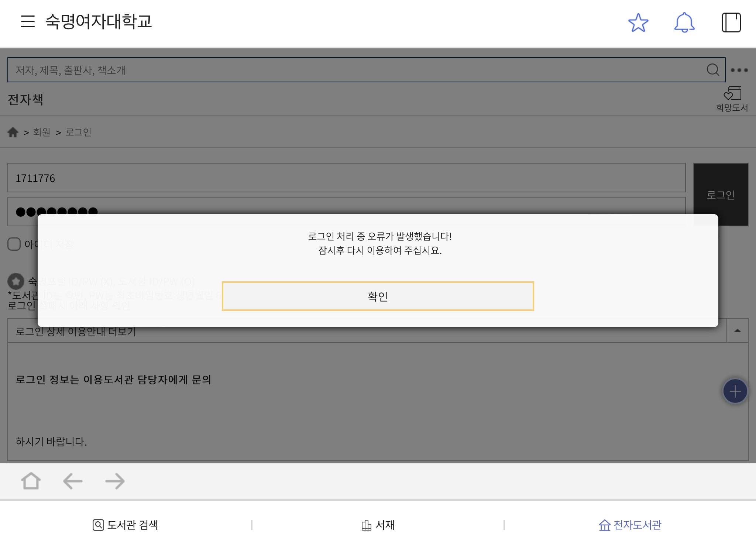Click the breadcrumb home icon

[x=13, y=132]
